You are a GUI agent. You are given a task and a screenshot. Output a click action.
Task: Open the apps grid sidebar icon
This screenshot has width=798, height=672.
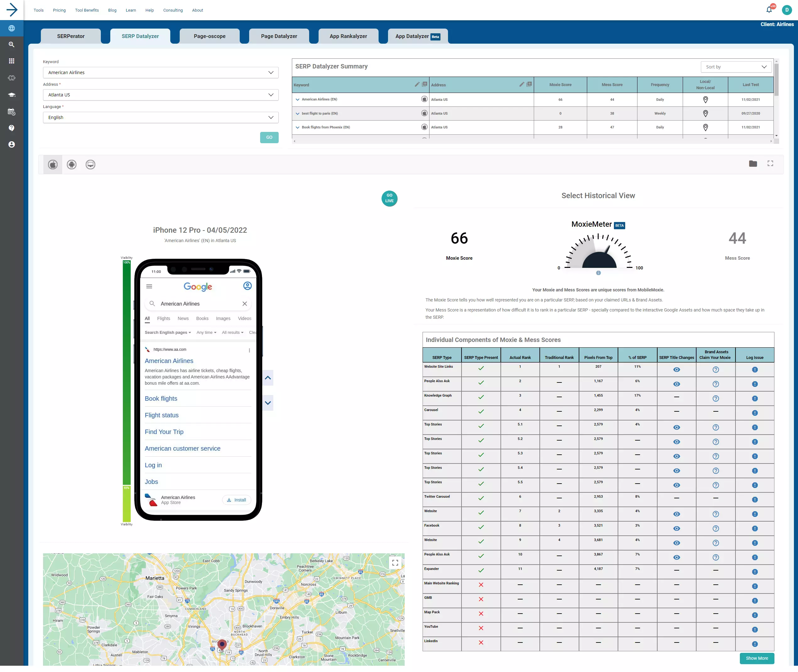[x=12, y=61]
